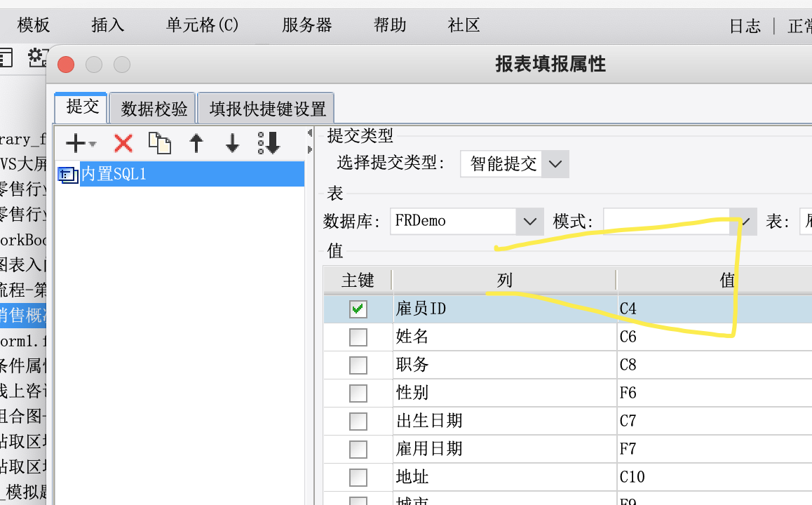The width and height of the screenshot is (812, 505).
Task: Open the 模板 menu
Action: coord(33,25)
